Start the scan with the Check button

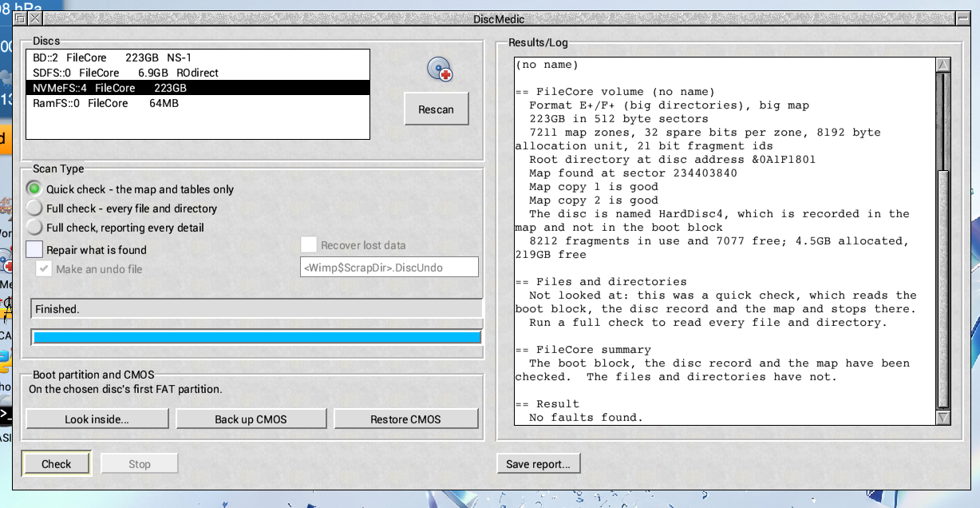[57, 463]
